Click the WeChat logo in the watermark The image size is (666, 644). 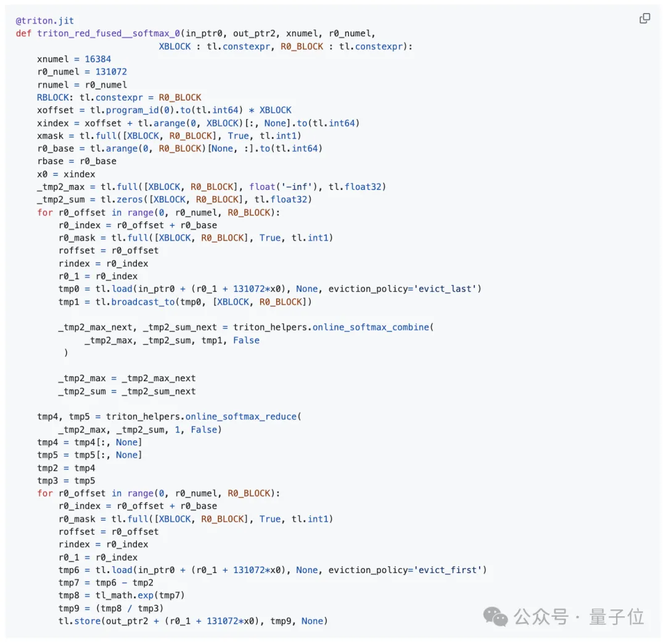pos(496,616)
